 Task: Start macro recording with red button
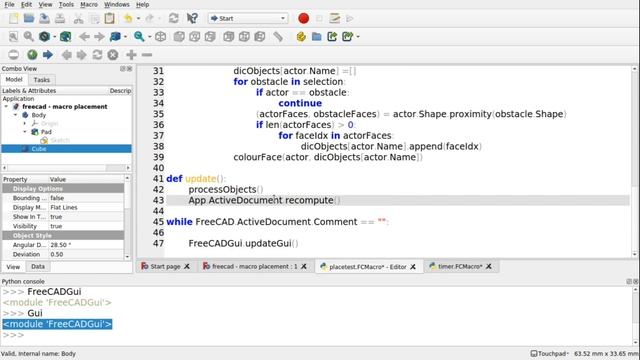[303, 18]
